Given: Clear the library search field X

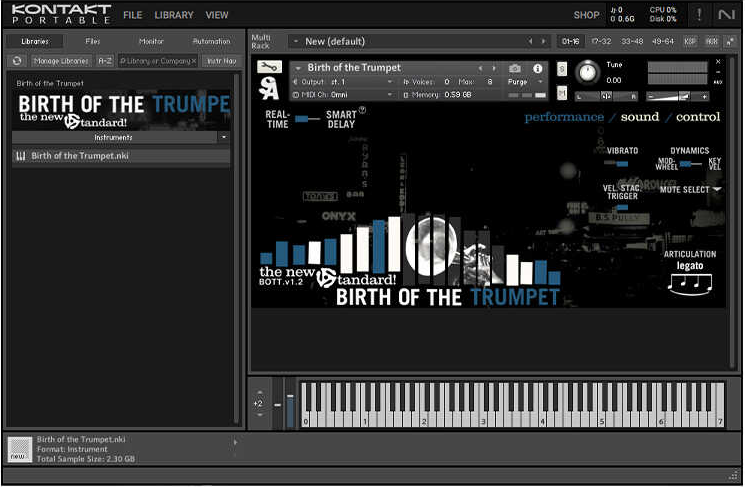Looking at the screenshot, I should (x=193, y=61).
